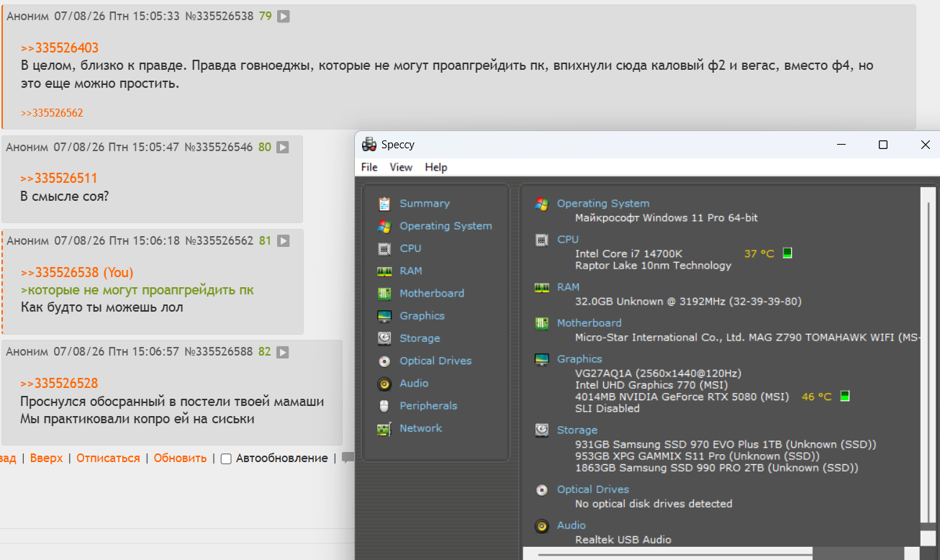This screenshot has width=940, height=560.
Task: Select the Audio speaker icon in sidebar
Action: (x=385, y=384)
